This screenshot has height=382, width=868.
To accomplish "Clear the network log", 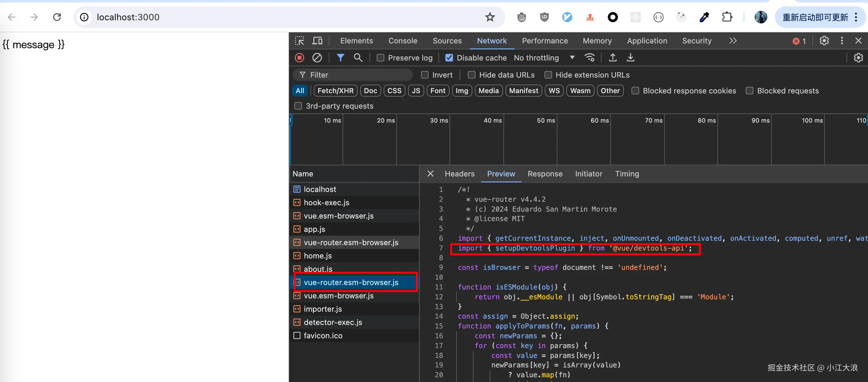I will pos(317,58).
